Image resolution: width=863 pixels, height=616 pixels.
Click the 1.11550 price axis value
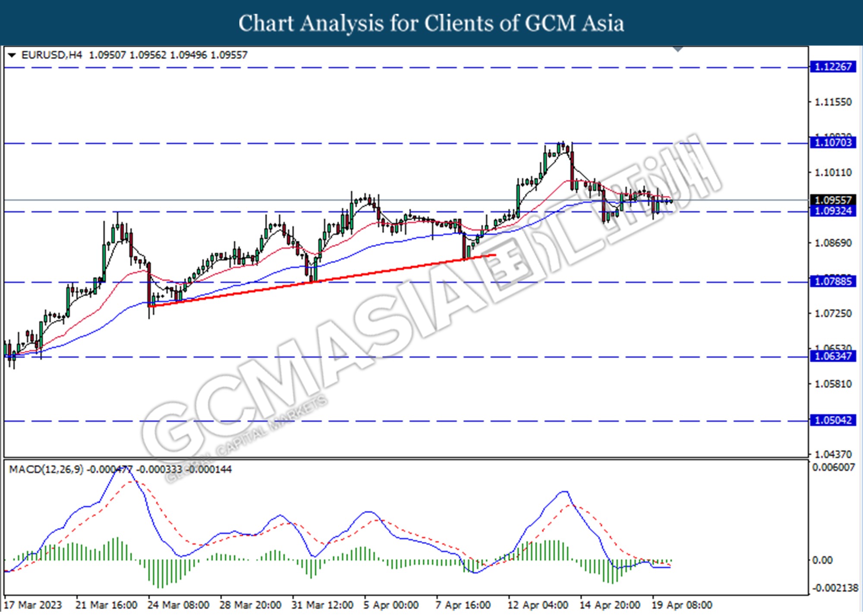tap(833, 102)
